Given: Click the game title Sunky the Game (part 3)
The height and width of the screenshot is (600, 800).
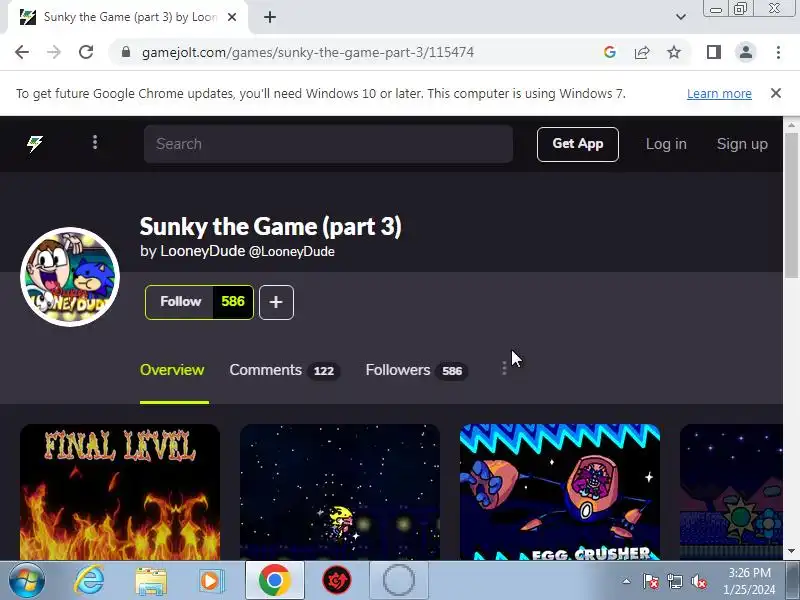Looking at the screenshot, I should (x=270, y=227).
